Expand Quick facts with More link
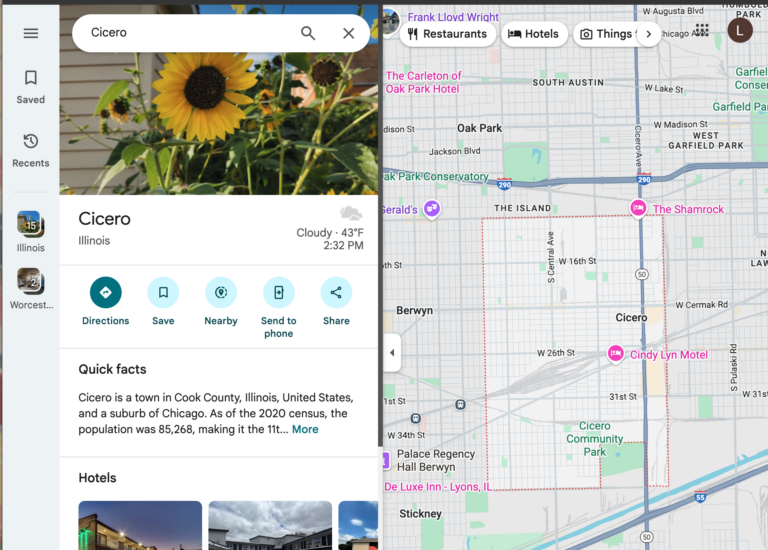The image size is (768, 550). (305, 429)
